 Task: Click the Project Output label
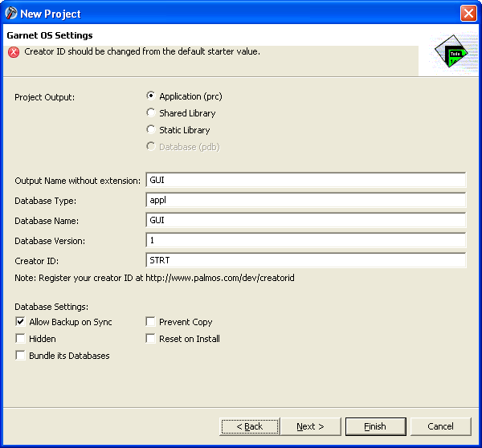click(44, 97)
